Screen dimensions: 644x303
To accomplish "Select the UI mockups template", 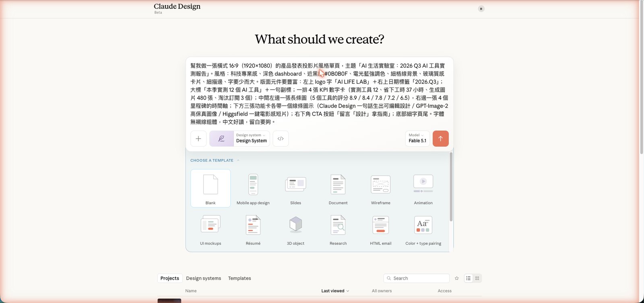I will (211, 229).
